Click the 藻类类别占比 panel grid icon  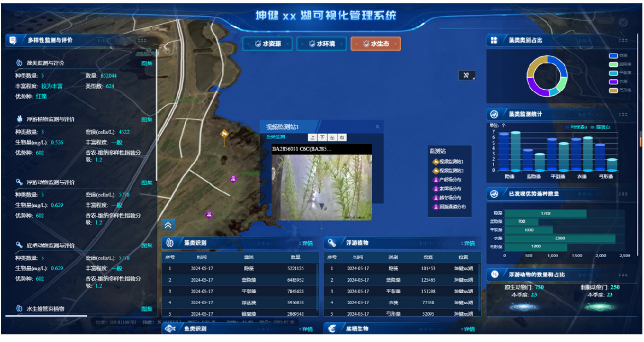tap(494, 40)
